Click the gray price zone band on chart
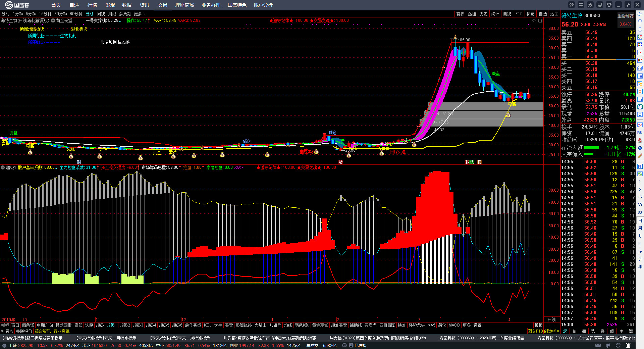The height and width of the screenshot is (349, 644). click(486, 114)
